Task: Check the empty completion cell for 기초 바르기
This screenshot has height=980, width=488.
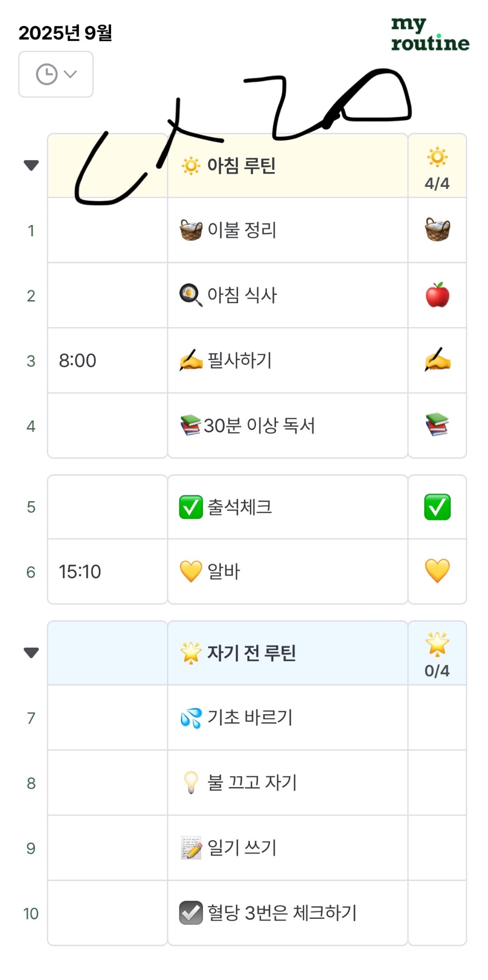Action: 437,718
